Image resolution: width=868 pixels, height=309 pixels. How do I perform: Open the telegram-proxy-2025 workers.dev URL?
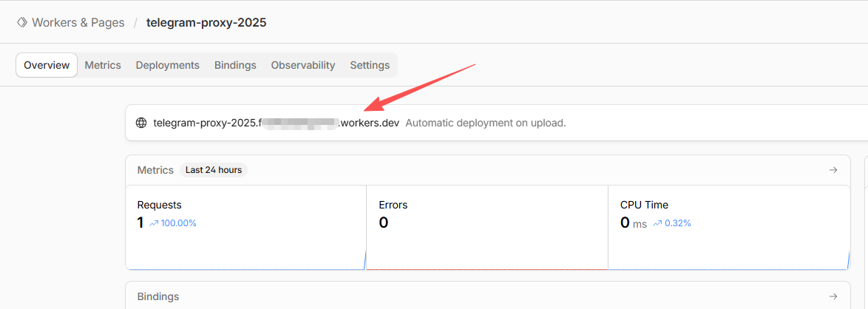[276, 123]
